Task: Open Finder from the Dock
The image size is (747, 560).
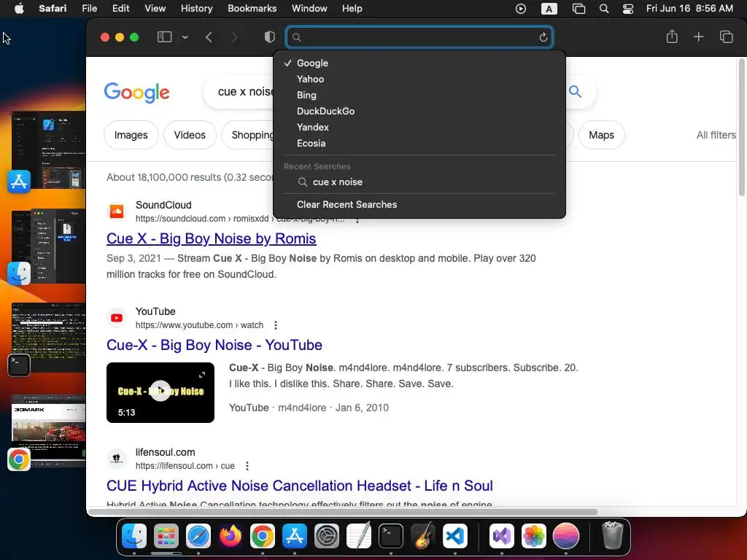Action: [134, 536]
